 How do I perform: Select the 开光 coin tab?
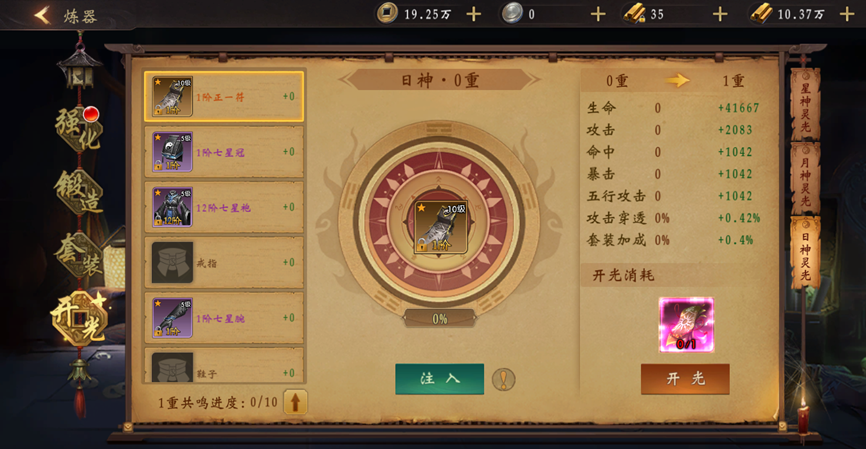click(79, 318)
